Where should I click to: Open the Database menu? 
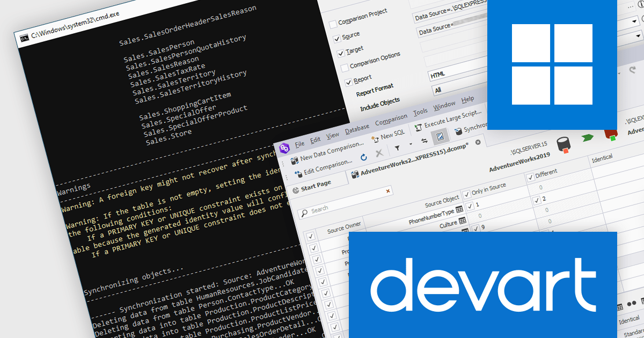(x=357, y=128)
